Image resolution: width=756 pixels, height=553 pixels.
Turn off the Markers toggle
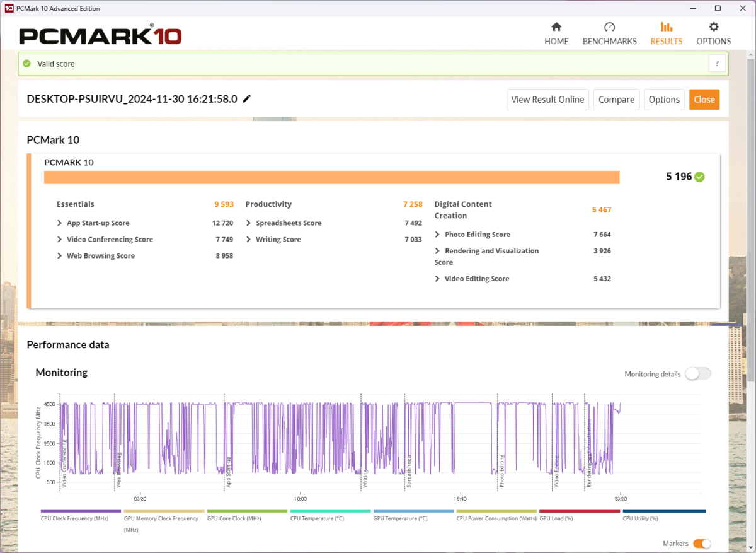[x=702, y=544]
